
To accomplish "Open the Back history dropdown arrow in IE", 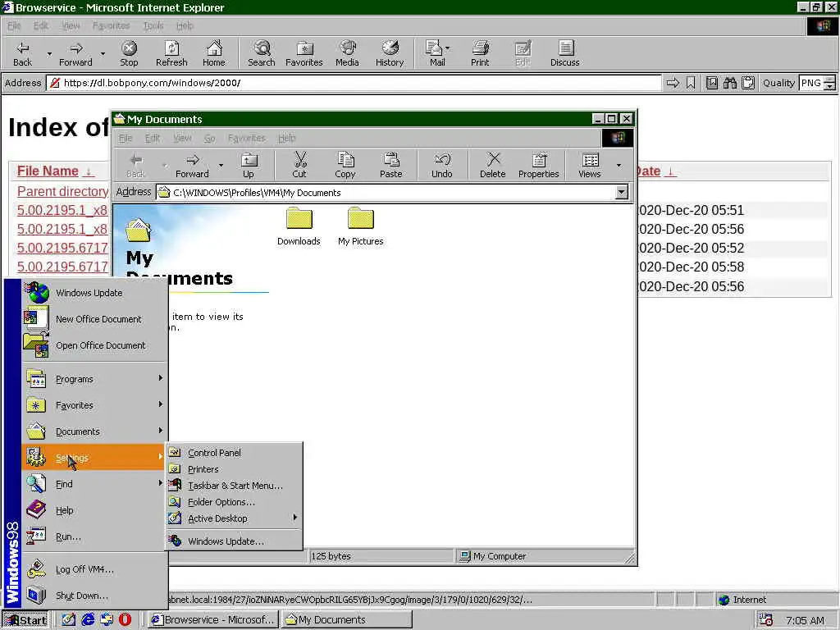I will [49, 53].
